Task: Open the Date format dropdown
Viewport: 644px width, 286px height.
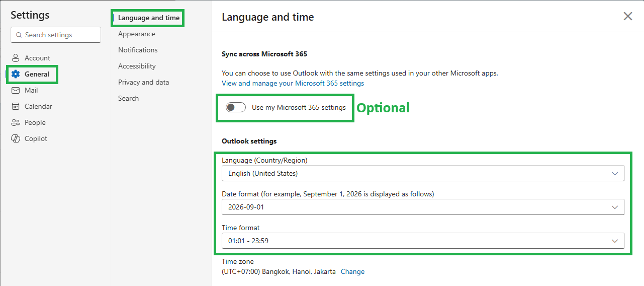Action: coord(423,207)
